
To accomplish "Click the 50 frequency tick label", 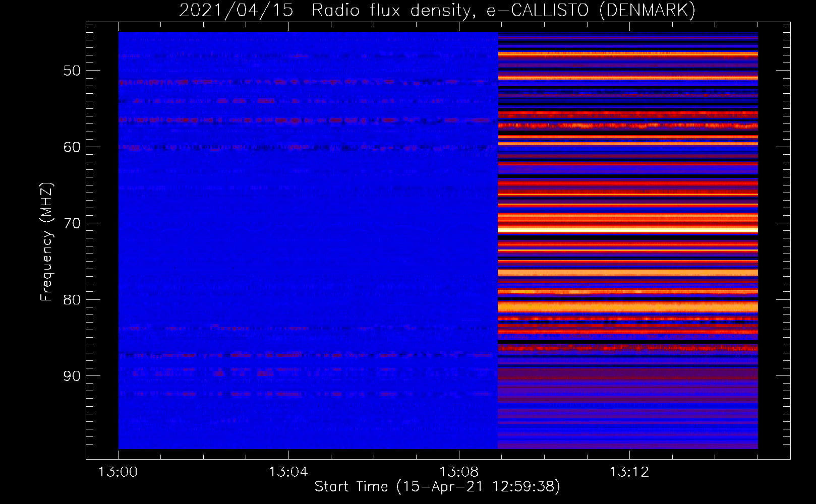I will click(x=72, y=71).
